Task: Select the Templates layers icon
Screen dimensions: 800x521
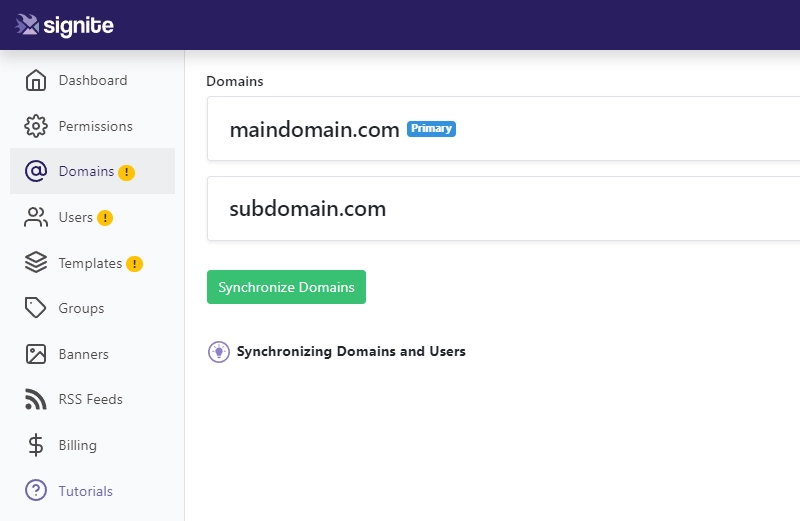Action: 36,263
